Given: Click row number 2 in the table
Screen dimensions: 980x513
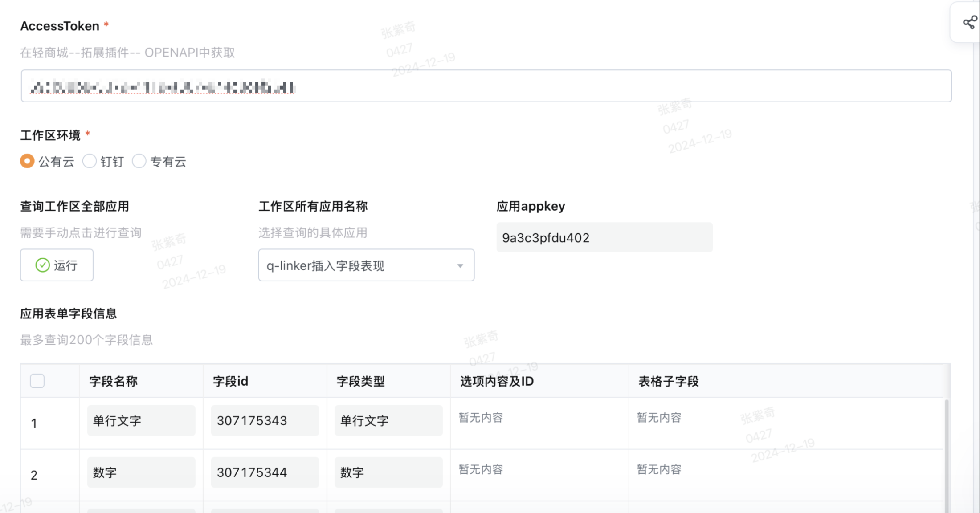Looking at the screenshot, I should (x=34, y=475).
